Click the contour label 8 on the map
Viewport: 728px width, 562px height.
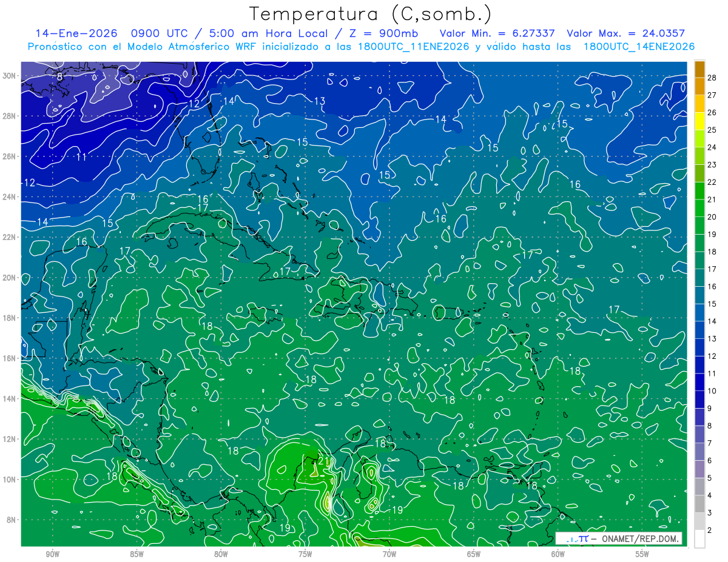point(59,77)
